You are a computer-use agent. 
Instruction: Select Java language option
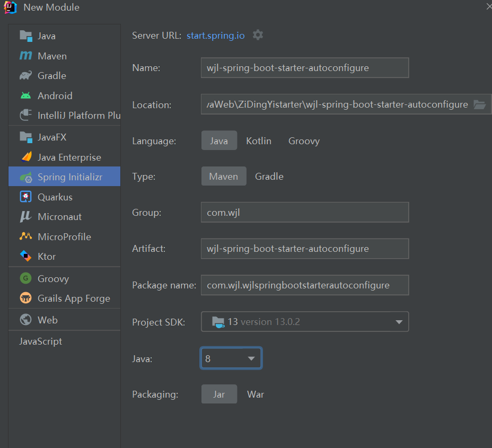click(219, 140)
